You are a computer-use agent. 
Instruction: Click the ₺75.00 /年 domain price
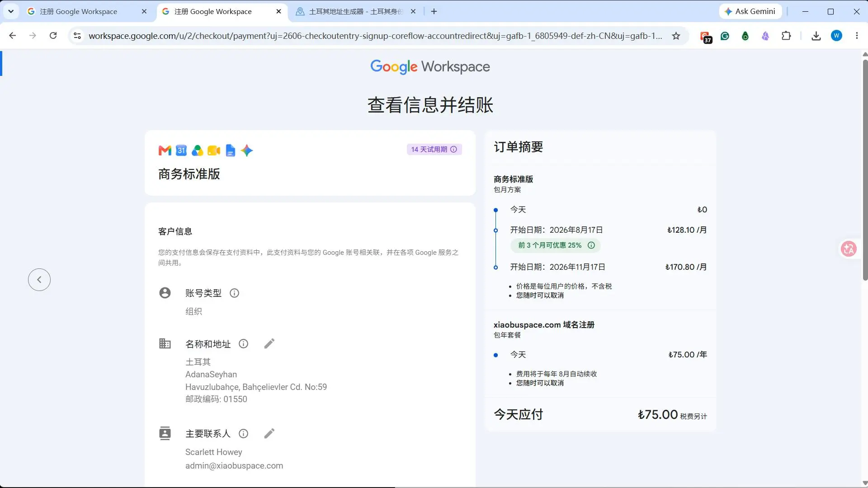click(x=688, y=355)
